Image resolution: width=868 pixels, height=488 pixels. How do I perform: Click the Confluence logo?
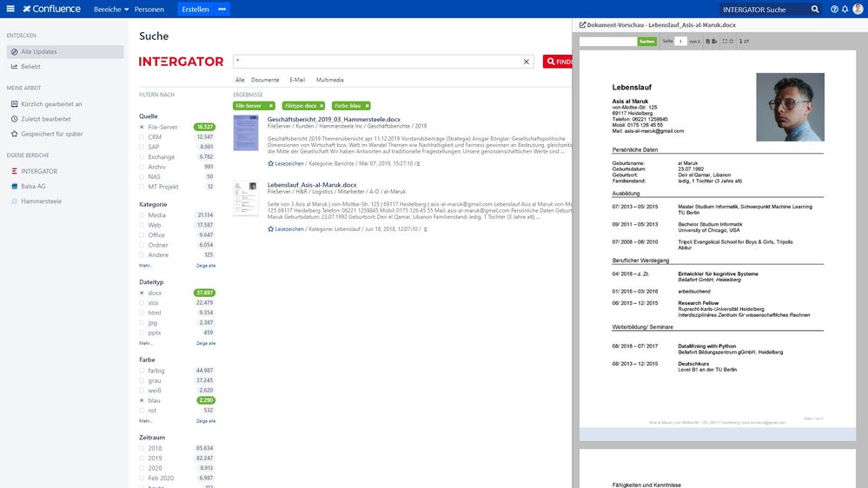[x=51, y=9]
